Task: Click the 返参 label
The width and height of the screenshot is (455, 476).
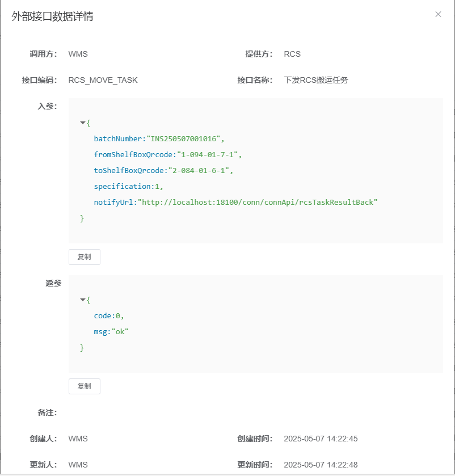Action: [53, 283]
